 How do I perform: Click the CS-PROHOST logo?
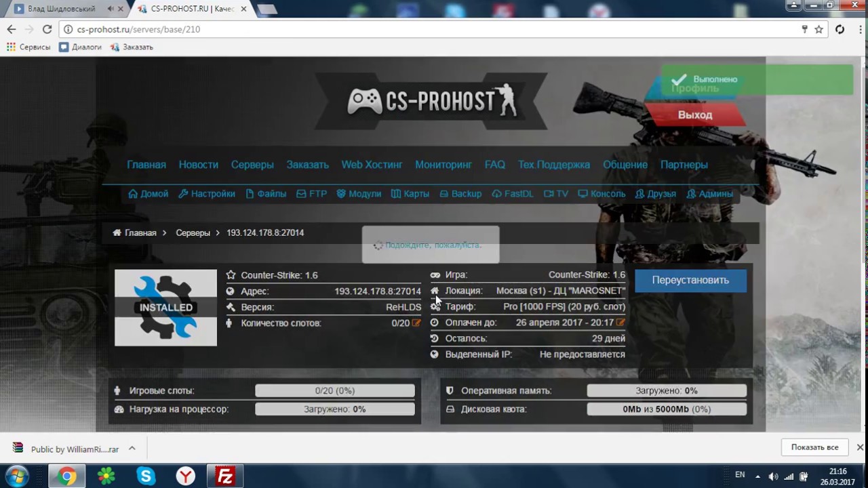432,101
